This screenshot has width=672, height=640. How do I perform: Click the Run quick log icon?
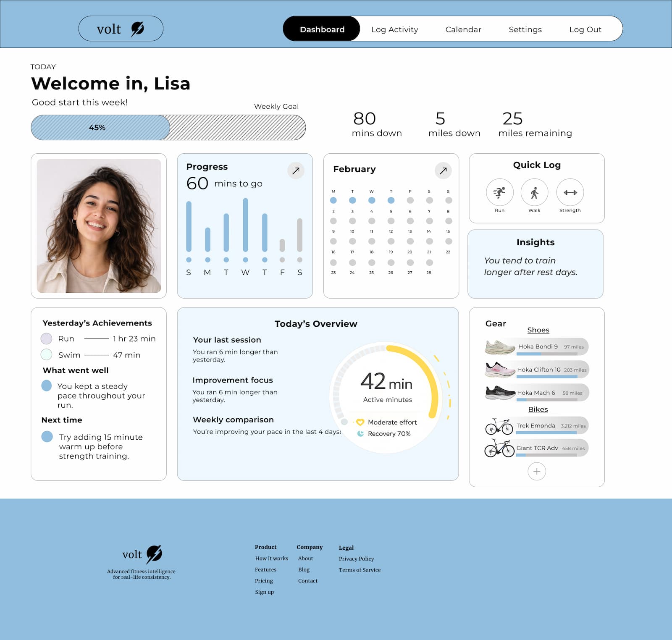[499, 192]
